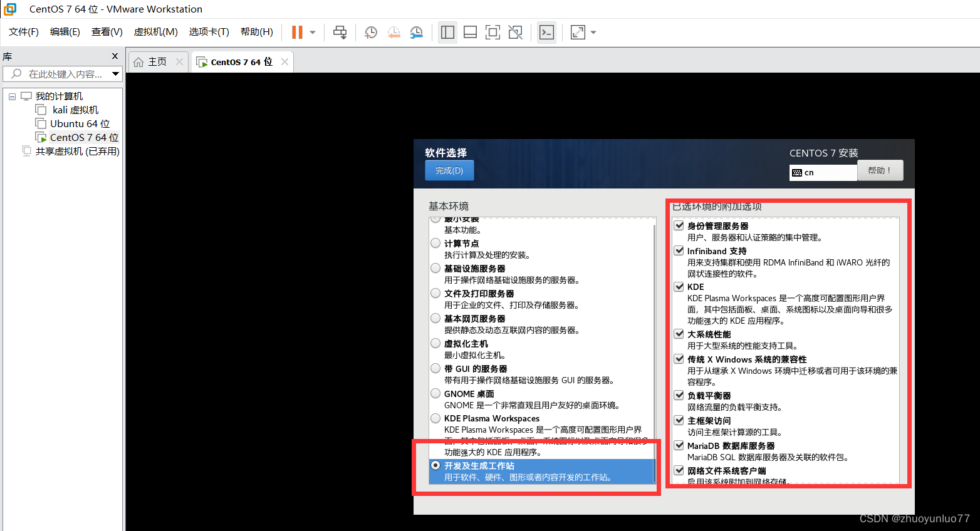Select the 开发及生成工作站 radio button
980x531 pixels.
pyautogui.click(x=435, y=465)
